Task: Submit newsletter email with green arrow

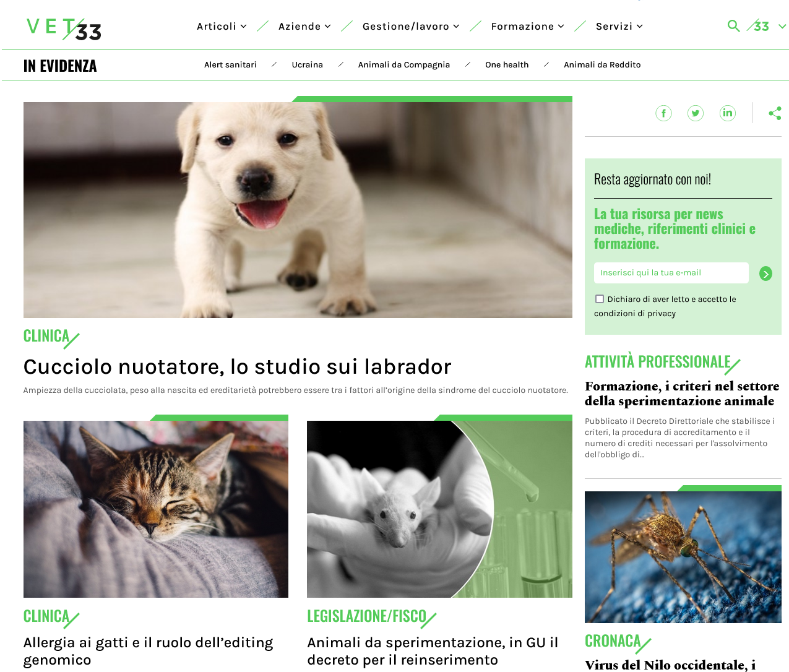Action: click(x=765, y=274)
